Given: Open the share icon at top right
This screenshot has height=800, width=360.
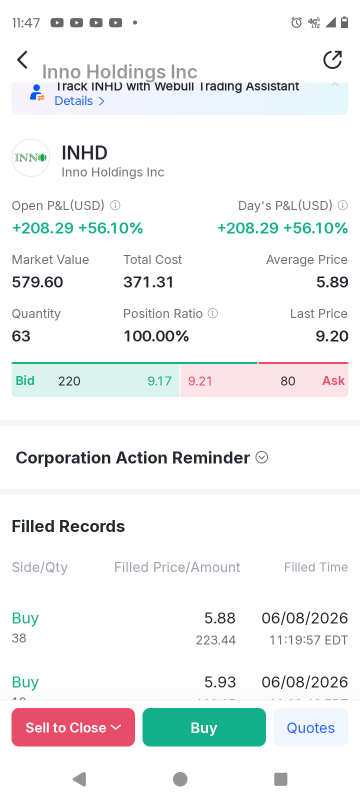Looking at the screenshot, I should pos(332,60).
